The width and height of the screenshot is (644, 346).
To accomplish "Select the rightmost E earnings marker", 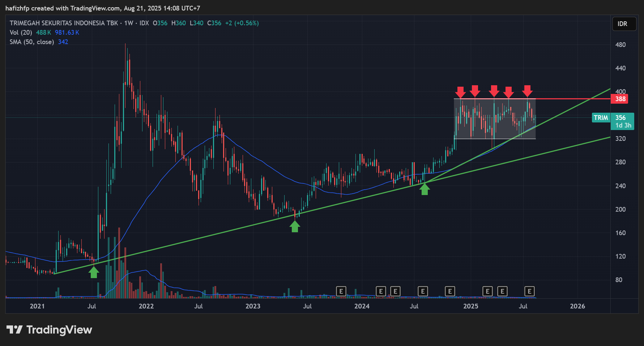I will coord(529,291).
